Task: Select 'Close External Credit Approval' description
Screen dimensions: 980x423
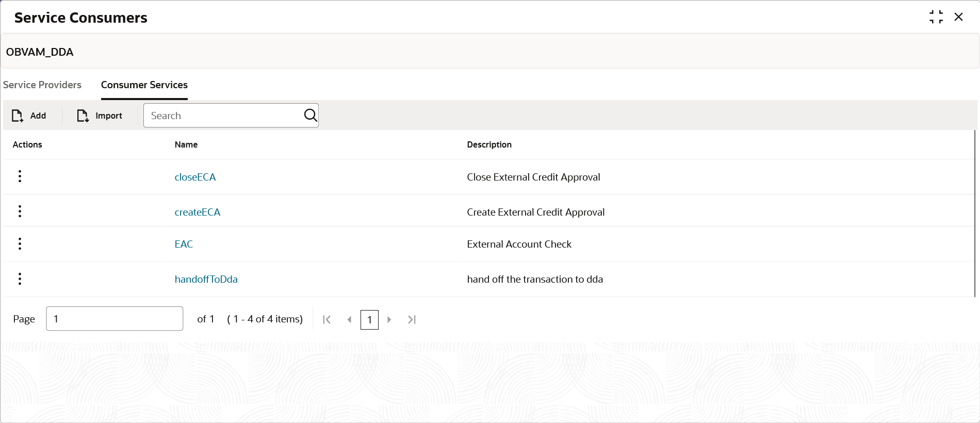Action: (534, 177)
